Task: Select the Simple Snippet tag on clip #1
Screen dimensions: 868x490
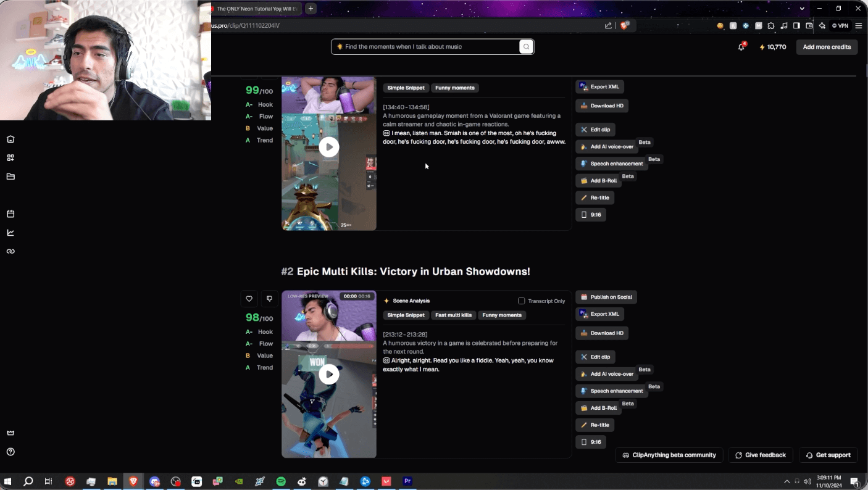Action: [x=406, y=88]
